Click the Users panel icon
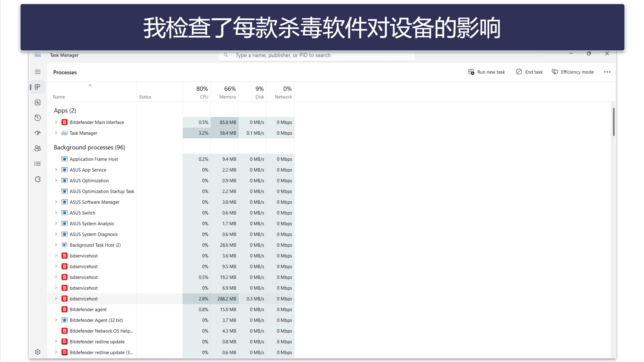Screen dimensions: 644x362 pos(38,148)
